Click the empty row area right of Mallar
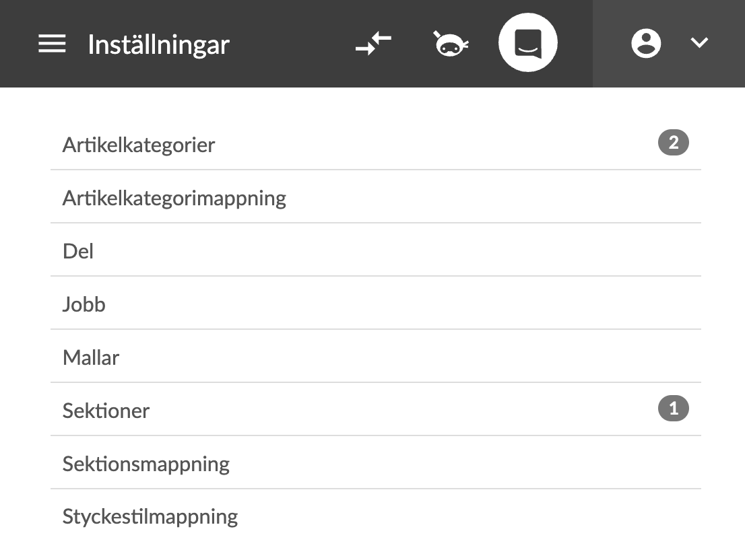 tap(404, 357)
